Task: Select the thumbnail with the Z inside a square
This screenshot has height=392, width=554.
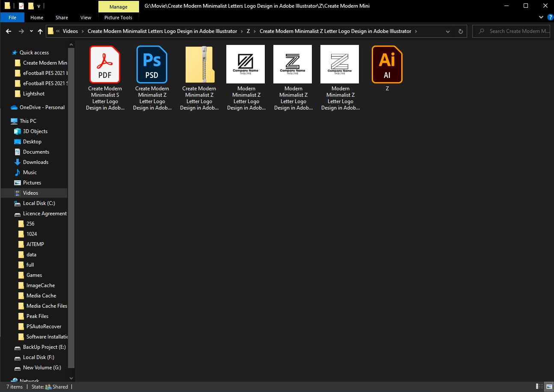Action: (x=246, y=78)
